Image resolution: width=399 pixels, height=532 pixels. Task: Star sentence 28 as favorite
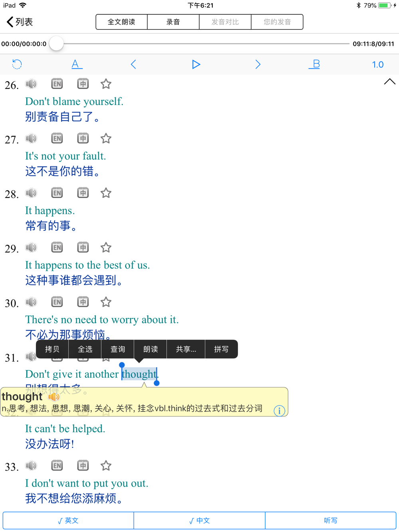pyautogui.click(x=106, y=193)
